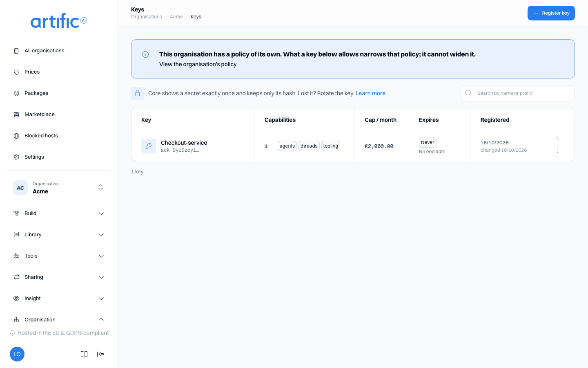Image resolution: width=588 pixels, height=368 pixels.
Task: Click the Marketplace storefront icon
Action: coord(16,114)
